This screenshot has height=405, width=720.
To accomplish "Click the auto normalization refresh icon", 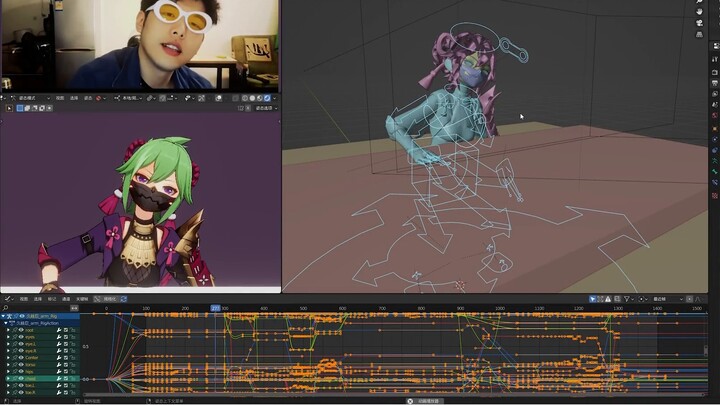I will 124,299.
